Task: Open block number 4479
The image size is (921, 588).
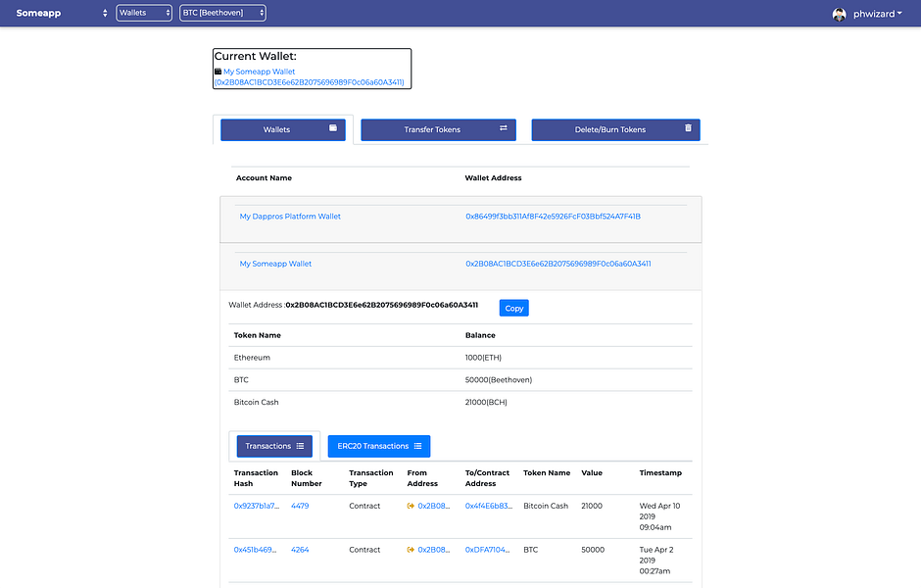Action: coord(300,506)
